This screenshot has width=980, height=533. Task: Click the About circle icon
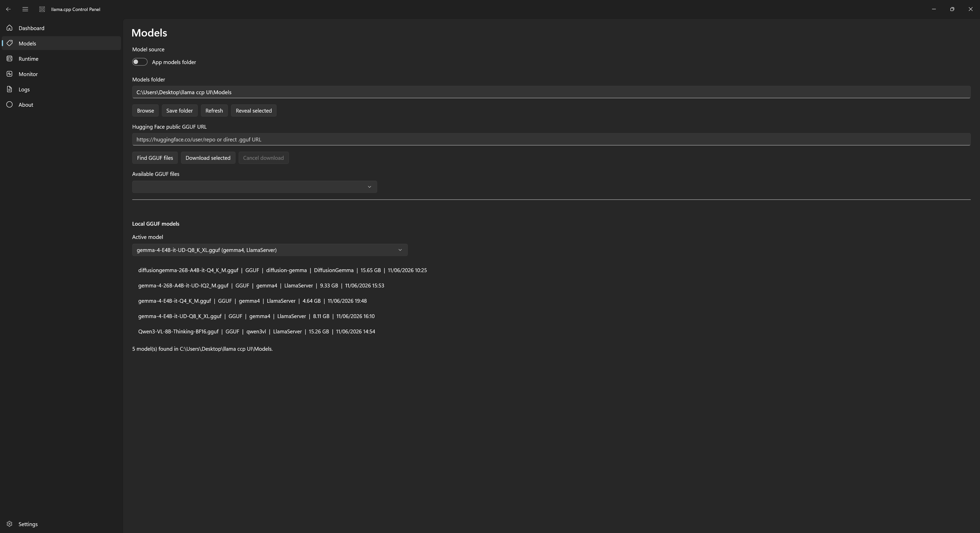tap(9, 104)
